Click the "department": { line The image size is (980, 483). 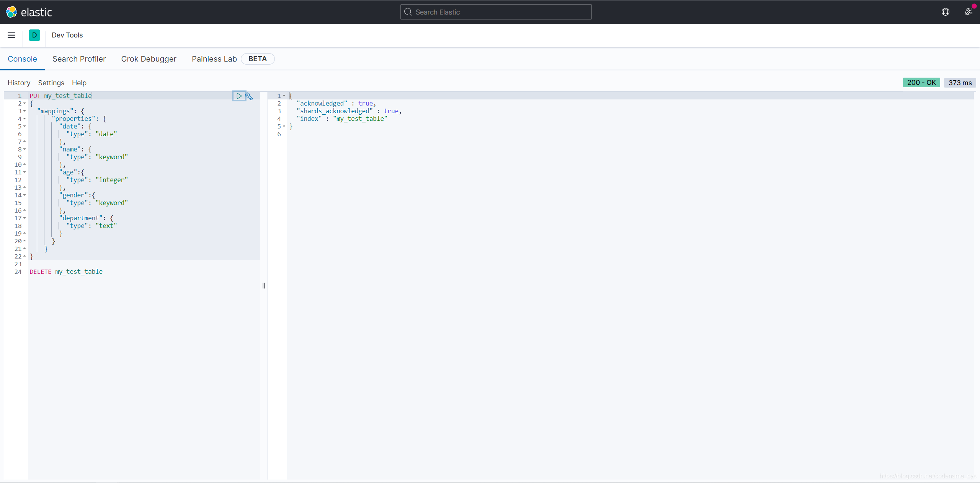[x=87, y=218]
